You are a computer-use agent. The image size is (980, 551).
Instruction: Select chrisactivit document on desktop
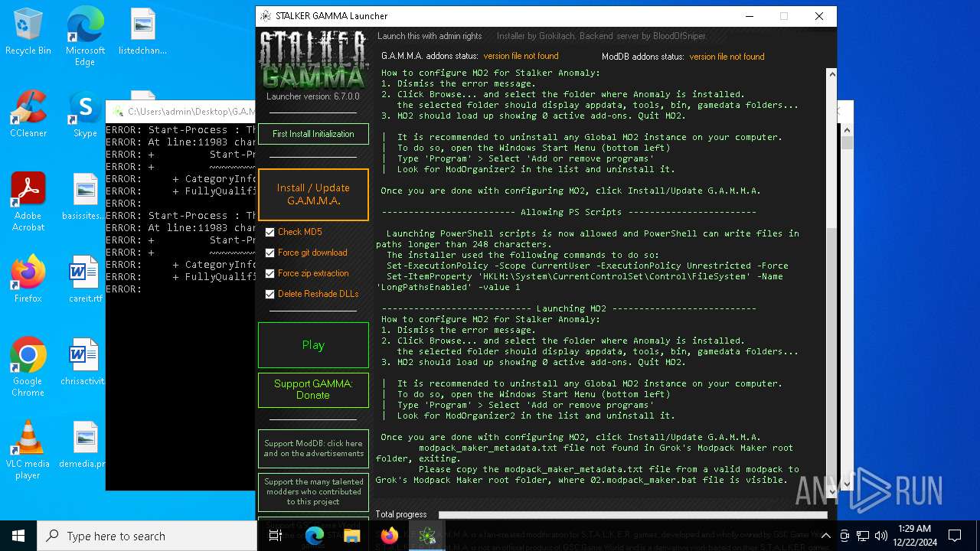83,362
